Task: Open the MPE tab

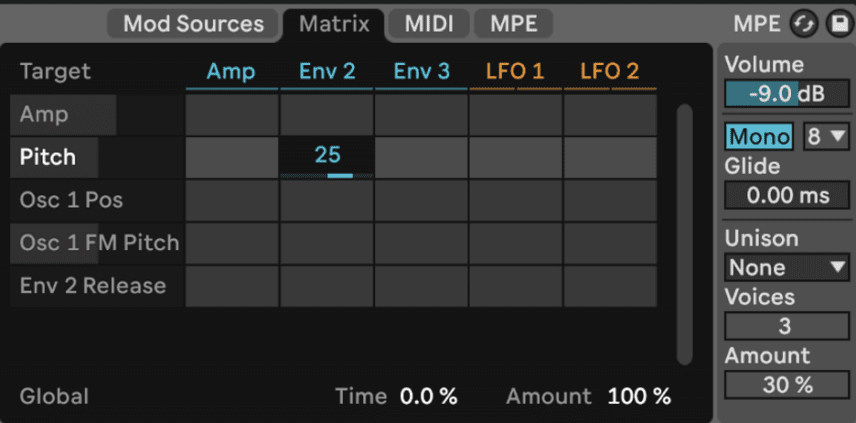Action: coord(514,24)
